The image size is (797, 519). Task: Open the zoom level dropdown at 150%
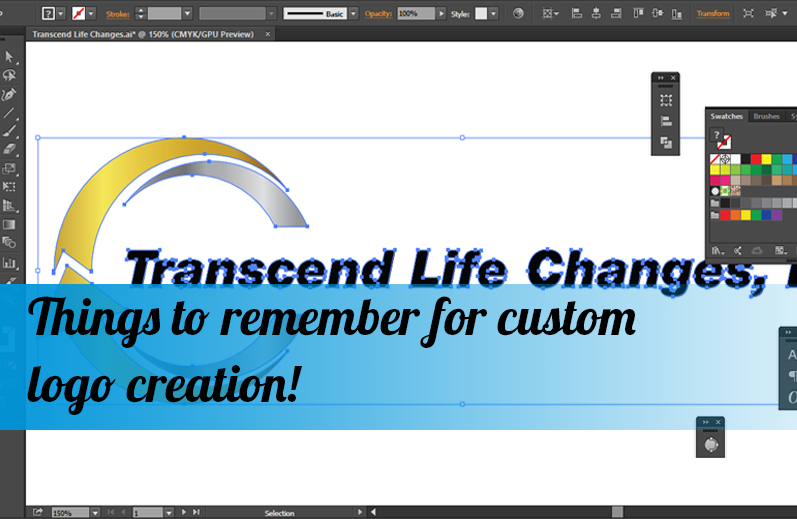95,513
